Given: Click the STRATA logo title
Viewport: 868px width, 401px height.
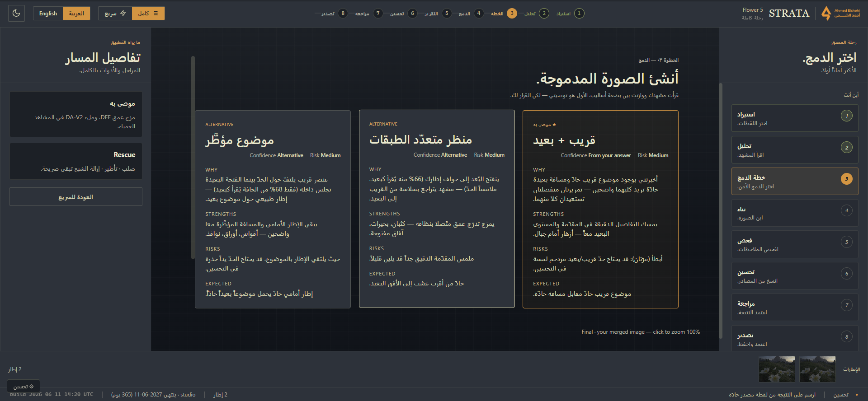Looking at the screenshot, I should 789,13.
